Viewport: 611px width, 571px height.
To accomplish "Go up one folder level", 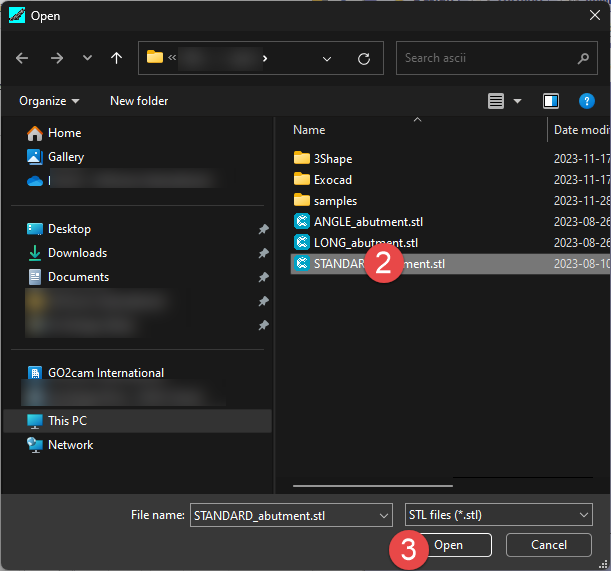I will [x=116, y=58].
